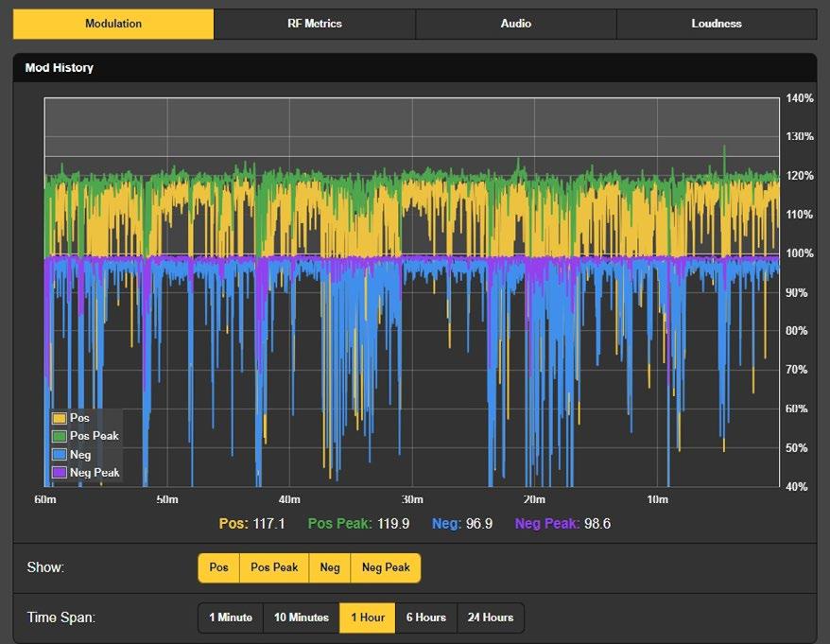
Task: Disable the Neg Peak trace in Show row
Action: coord(386,567)
